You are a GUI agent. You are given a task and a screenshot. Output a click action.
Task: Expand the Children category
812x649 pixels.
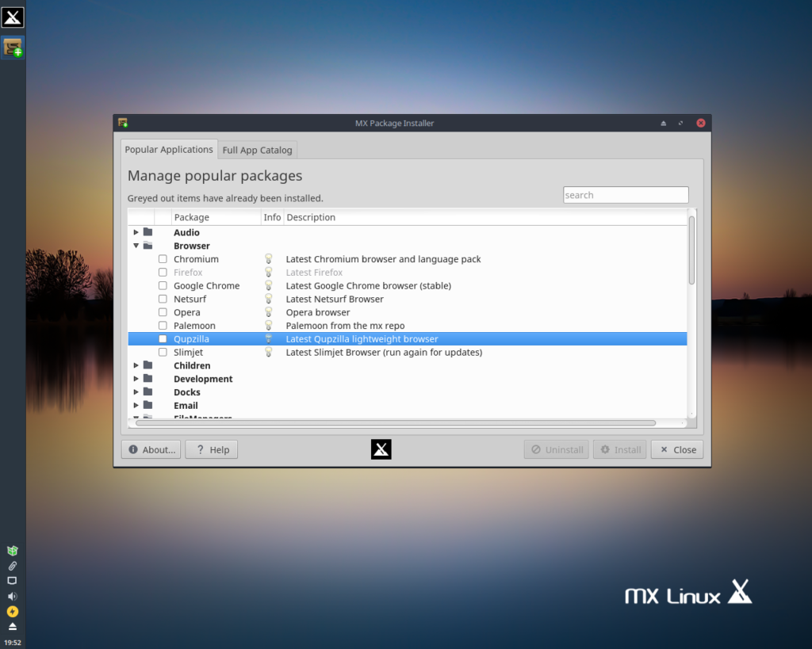136,365
